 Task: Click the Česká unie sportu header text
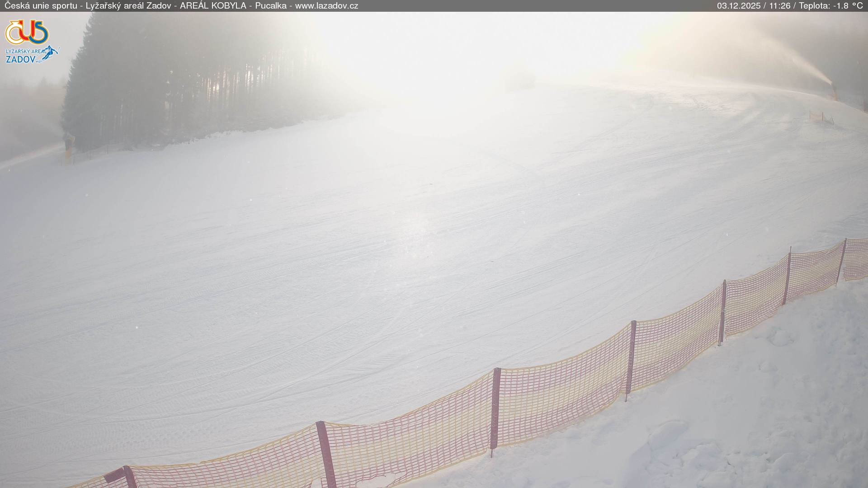click(x=41, y=6)
